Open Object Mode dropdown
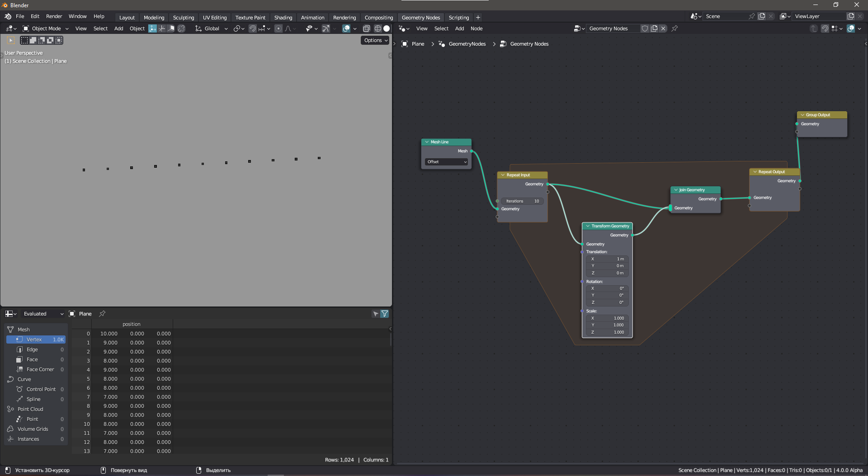This screenshot has height=476, width=868. 46,28
